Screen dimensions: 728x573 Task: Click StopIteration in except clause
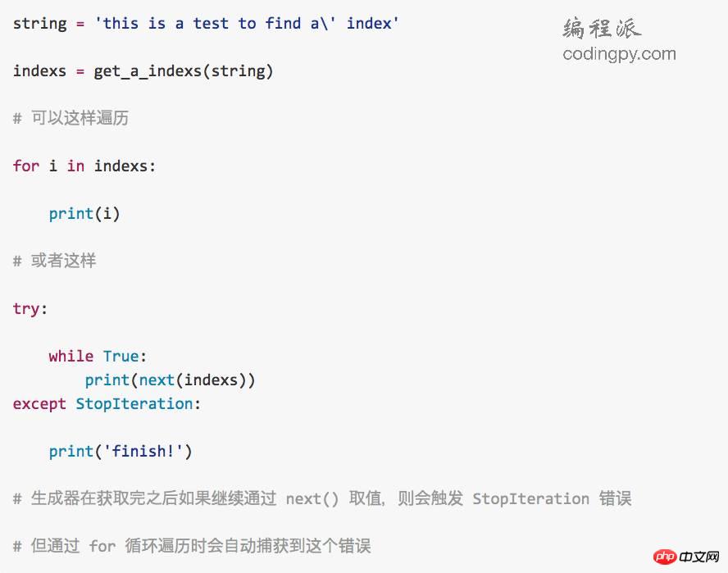pyautogui.click(x=134, y=403)
